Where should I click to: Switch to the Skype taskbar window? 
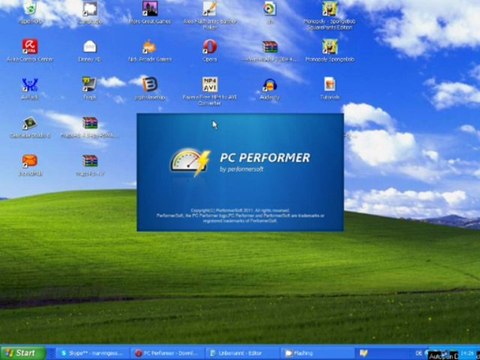click(x=93, y=353)
